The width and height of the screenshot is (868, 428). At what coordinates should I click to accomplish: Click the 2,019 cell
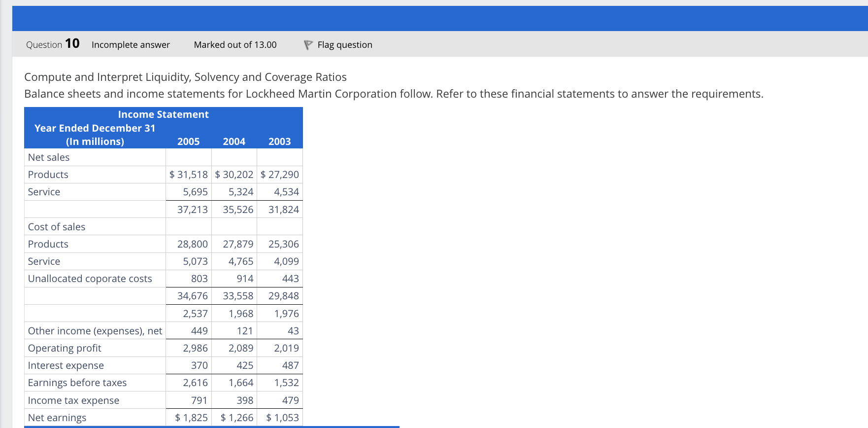[280, 348]
